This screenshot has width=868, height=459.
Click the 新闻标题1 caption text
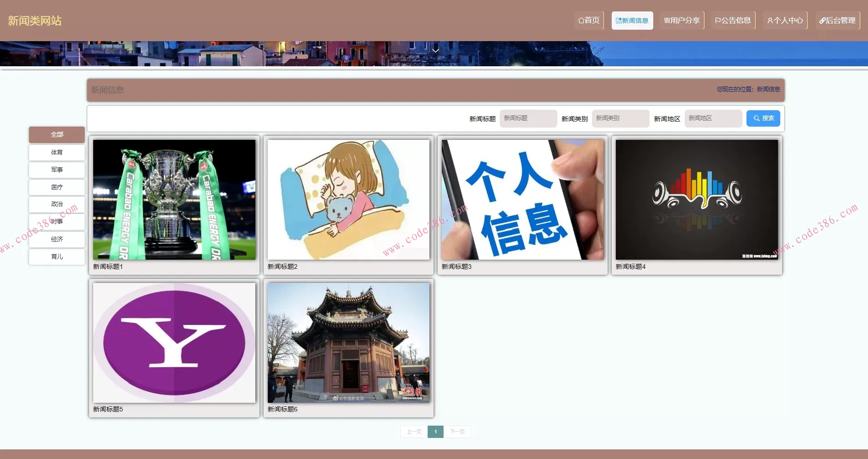(108, 267)
